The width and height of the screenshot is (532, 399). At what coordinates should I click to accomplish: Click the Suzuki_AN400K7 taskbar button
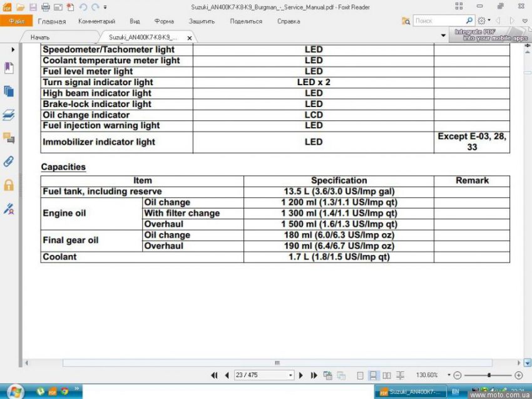click(x=411, y=392)
